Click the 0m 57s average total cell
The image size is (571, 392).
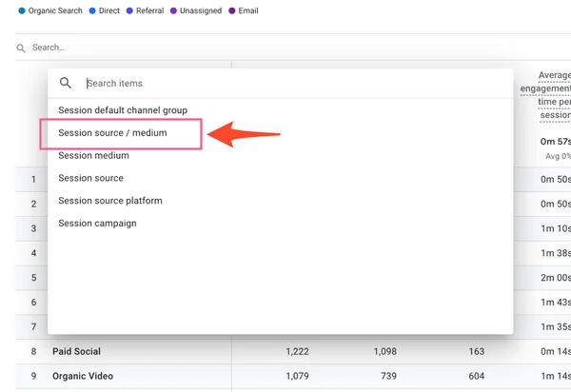click(x=556, y=141)
